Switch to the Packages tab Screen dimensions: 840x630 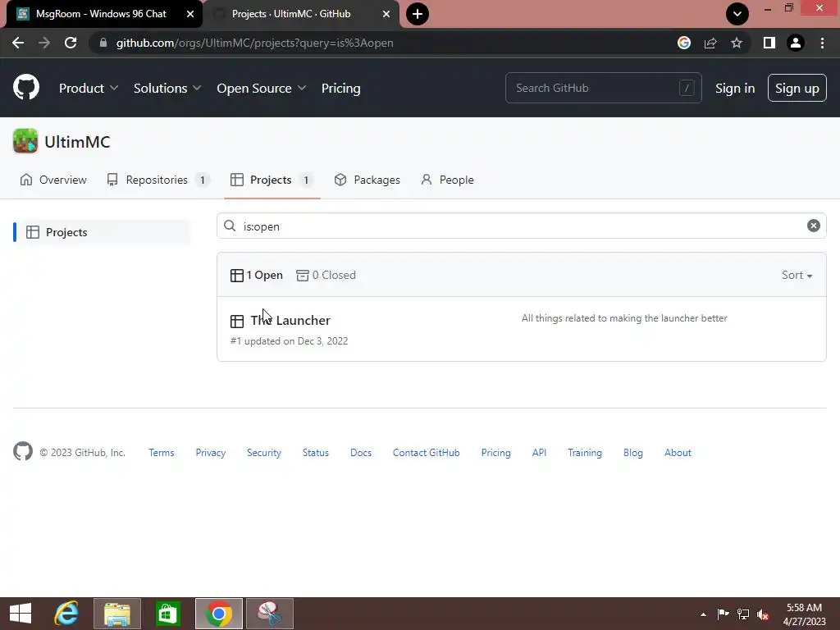point(367,180)
